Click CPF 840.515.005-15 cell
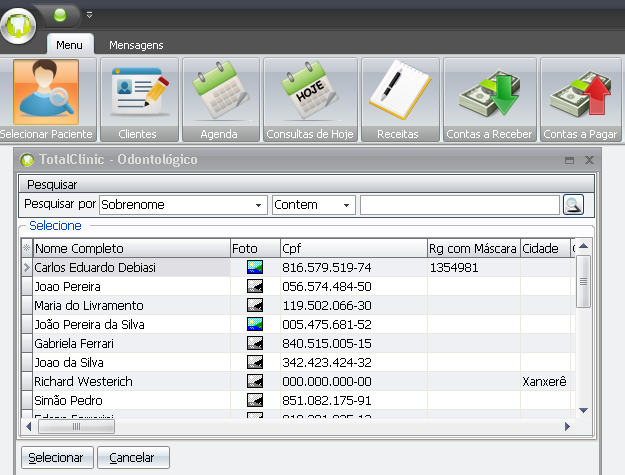This screenshot has width=625, height=475. pos(354,343)
